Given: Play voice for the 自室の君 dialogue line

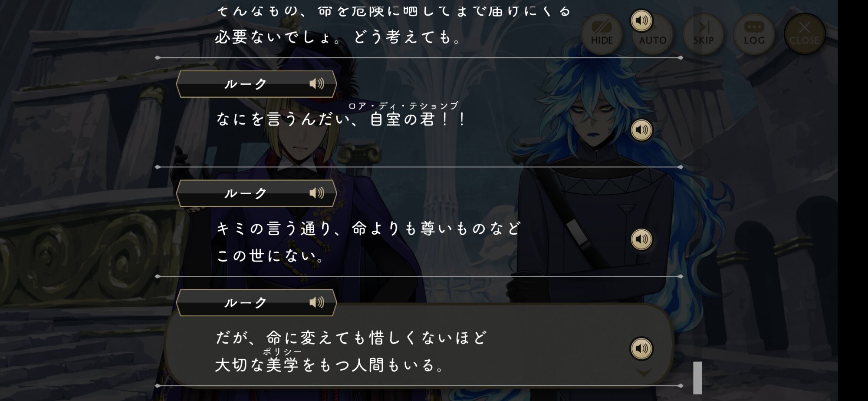Looking at the screenshot, I should [x=641, y=129].
